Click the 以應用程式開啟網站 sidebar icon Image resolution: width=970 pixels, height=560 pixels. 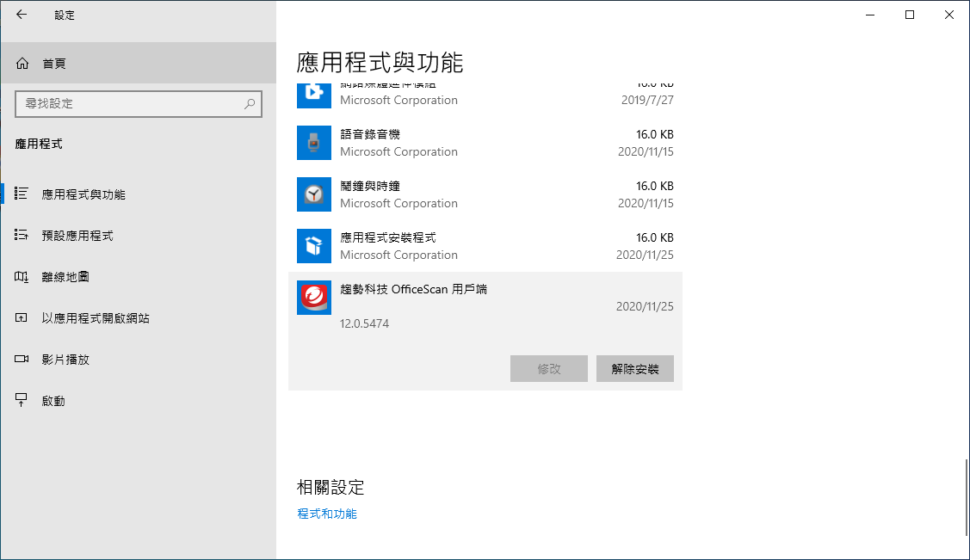pos(22,317)
